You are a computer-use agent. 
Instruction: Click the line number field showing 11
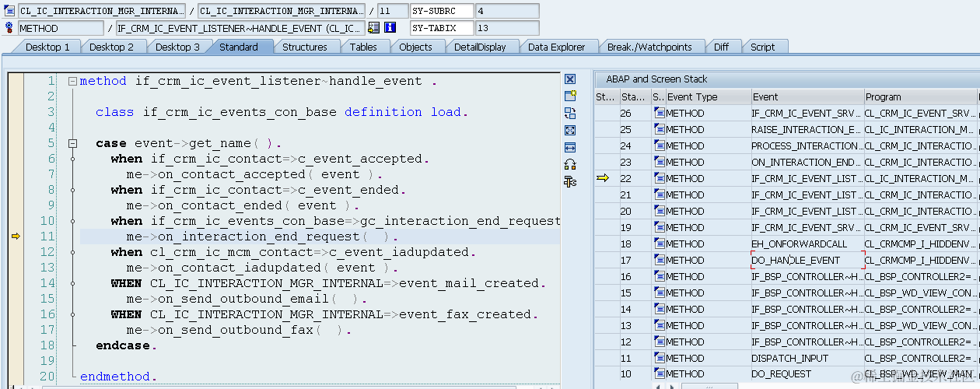[392, 11]
